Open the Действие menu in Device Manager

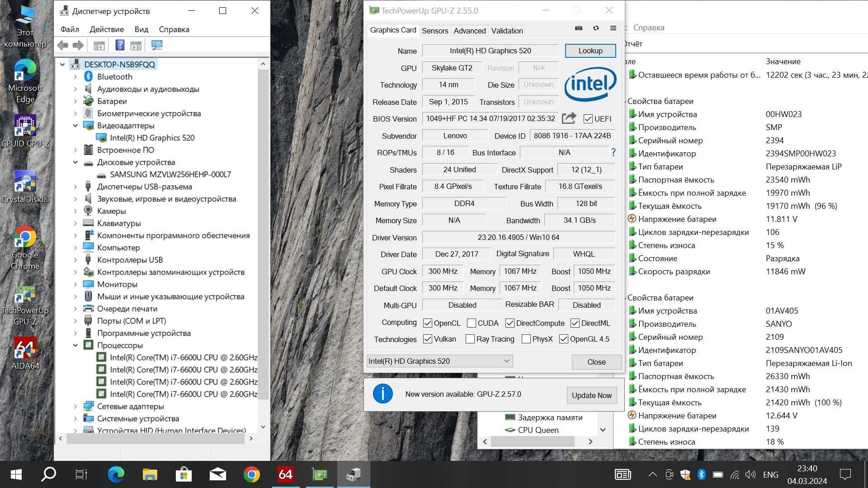(107, 29)
